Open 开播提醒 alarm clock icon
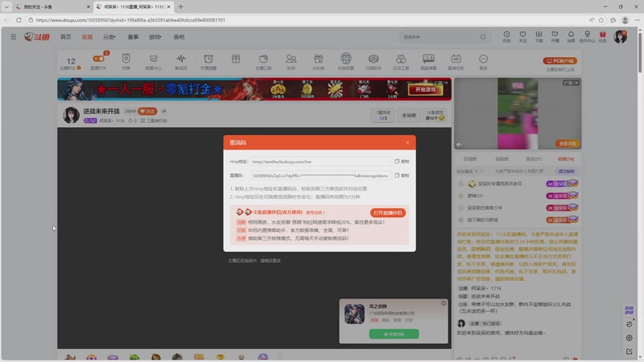 point(208,61)
